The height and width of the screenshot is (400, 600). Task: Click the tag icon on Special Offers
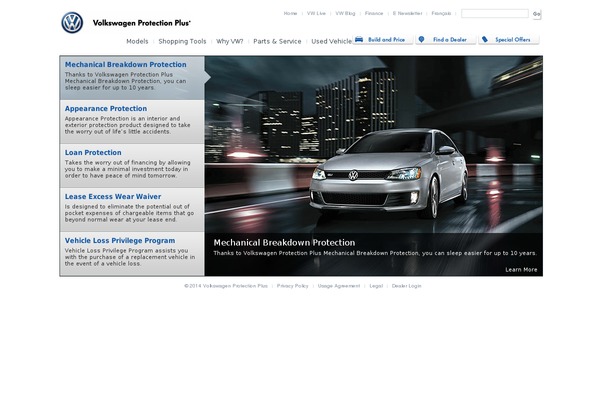(485, 39)
